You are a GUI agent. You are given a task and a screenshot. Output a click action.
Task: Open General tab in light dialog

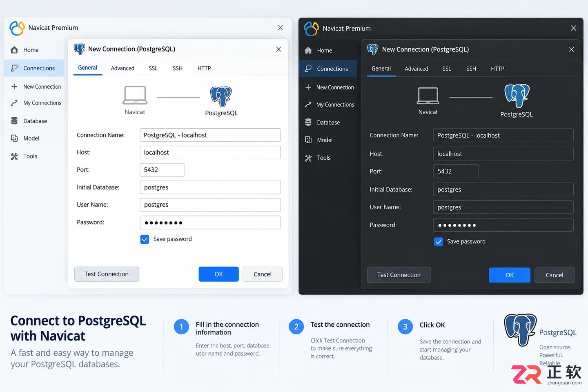[x=88, y=68]
